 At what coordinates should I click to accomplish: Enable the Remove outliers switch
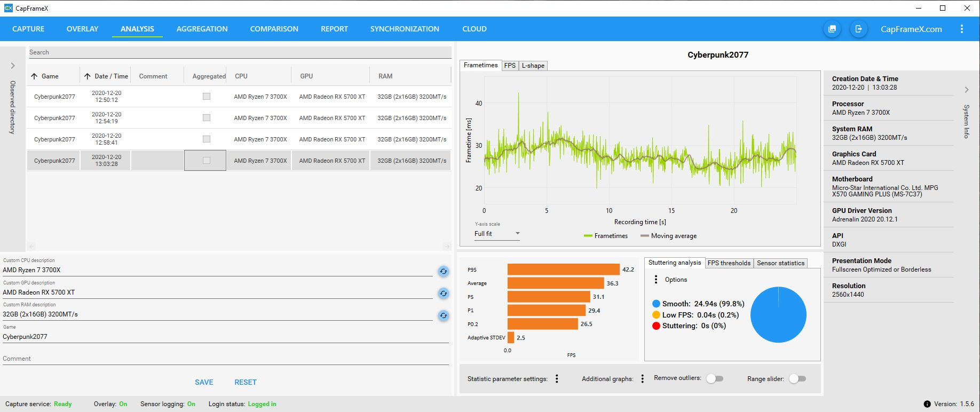pos(715,378)
